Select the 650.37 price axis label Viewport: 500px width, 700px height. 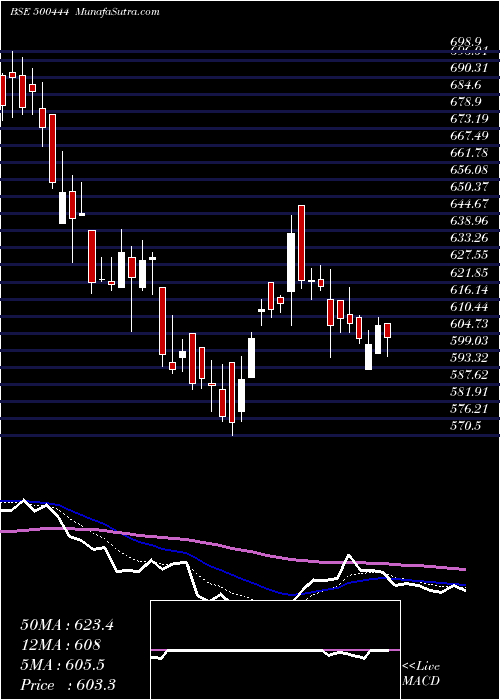pos(467,187)
